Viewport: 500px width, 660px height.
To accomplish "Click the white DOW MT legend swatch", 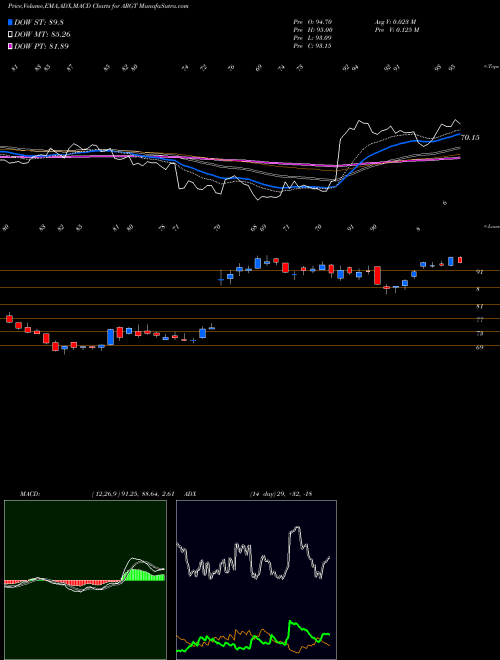I will point(10,35).
